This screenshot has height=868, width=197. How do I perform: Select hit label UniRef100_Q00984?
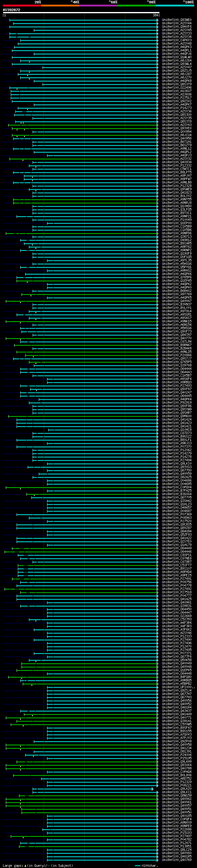[177, 132]
